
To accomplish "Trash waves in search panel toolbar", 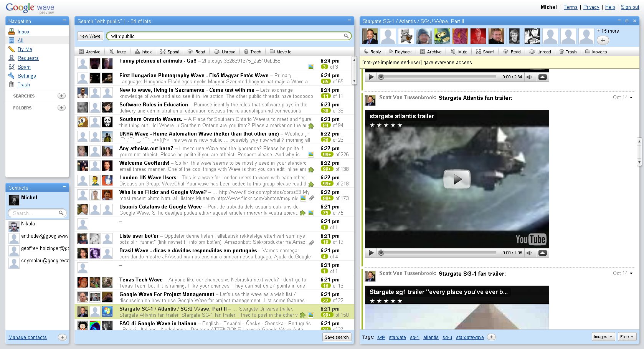I will click(x=253, y=52).
